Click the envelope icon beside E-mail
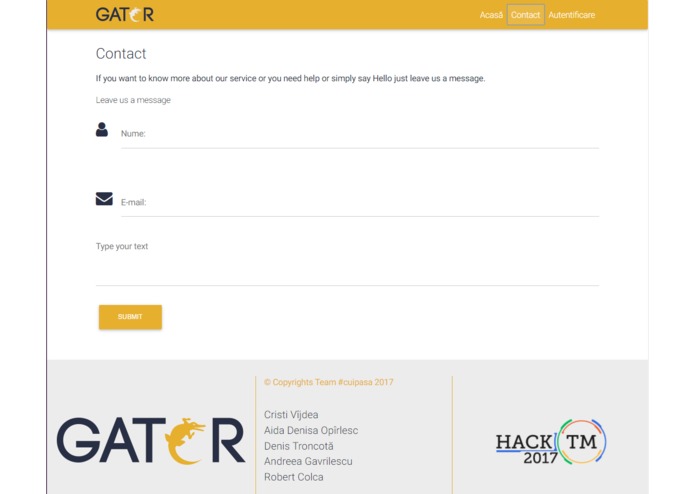The width and height of the screenshot is (695, 494). 104,198
